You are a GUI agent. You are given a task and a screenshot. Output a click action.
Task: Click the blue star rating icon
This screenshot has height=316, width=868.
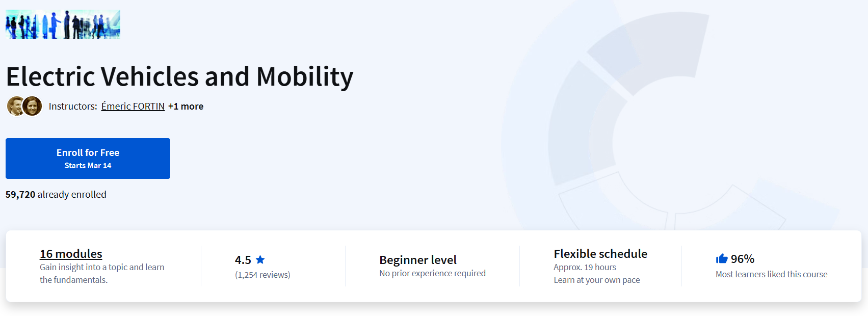pos(260,259)
